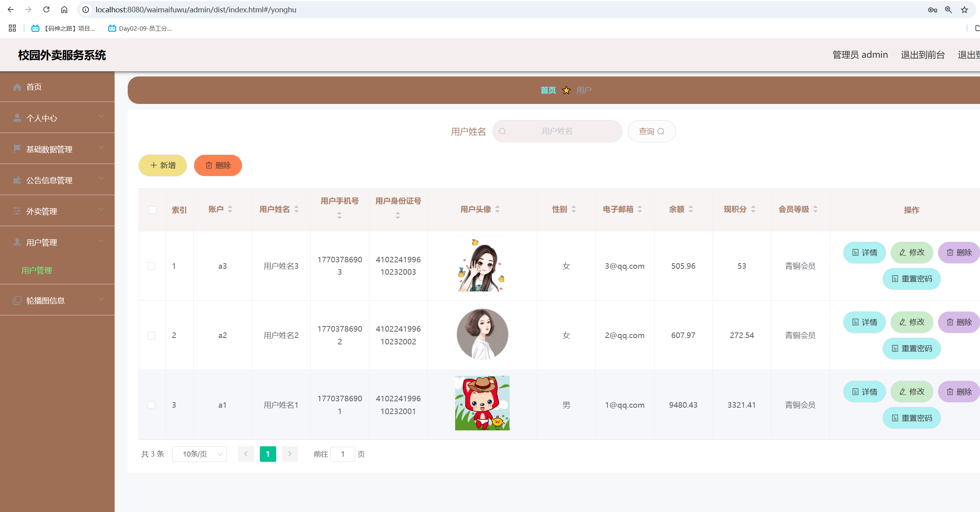Open the password key icon
980x512 pixels.
932,10
